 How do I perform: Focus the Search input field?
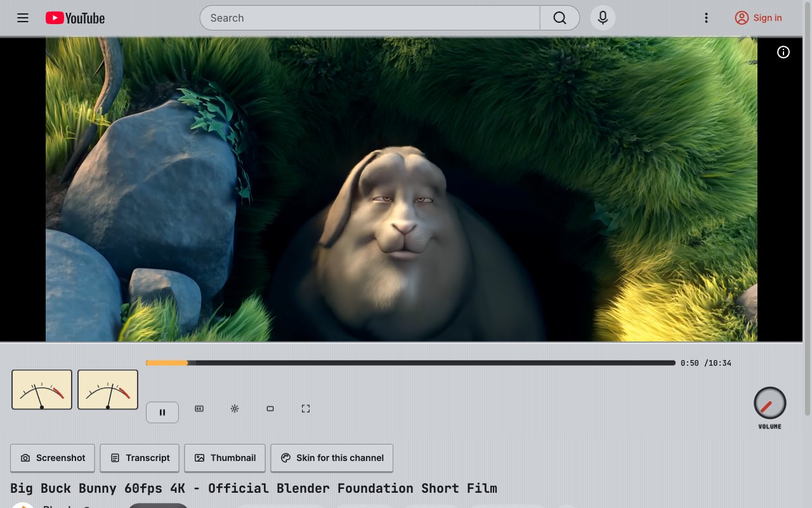click(x=370, y=18)
